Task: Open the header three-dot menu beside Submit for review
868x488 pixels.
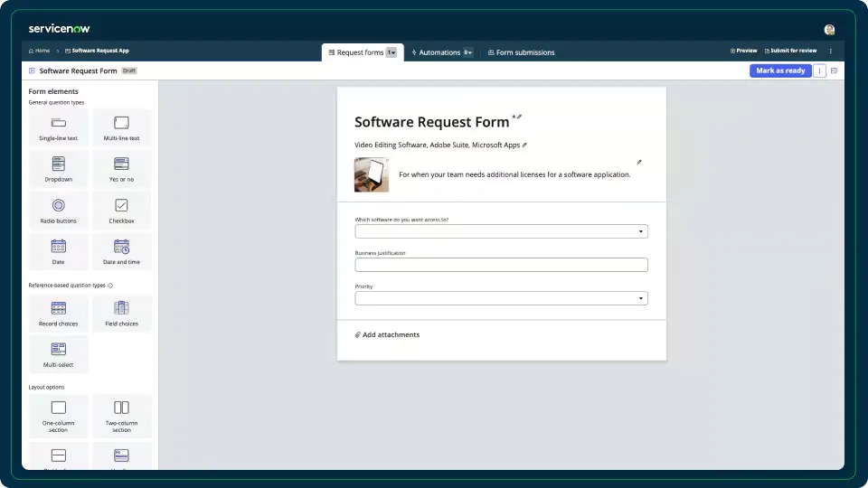Action: click(x=830, y=51)
